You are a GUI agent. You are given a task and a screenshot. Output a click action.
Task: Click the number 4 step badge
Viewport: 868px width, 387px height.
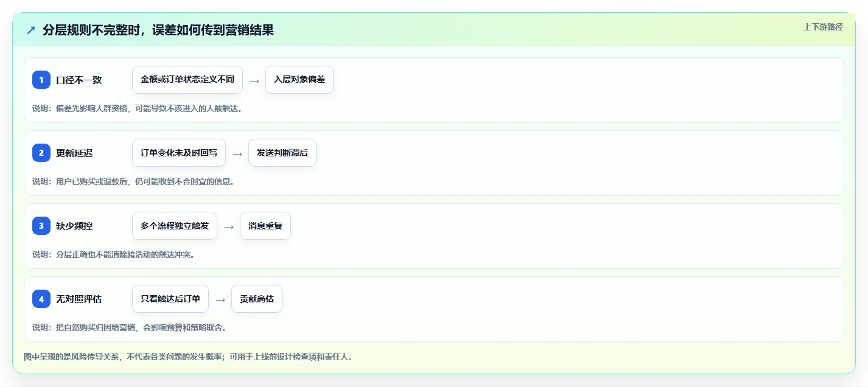pyautogui.click(x=41, y=299)
